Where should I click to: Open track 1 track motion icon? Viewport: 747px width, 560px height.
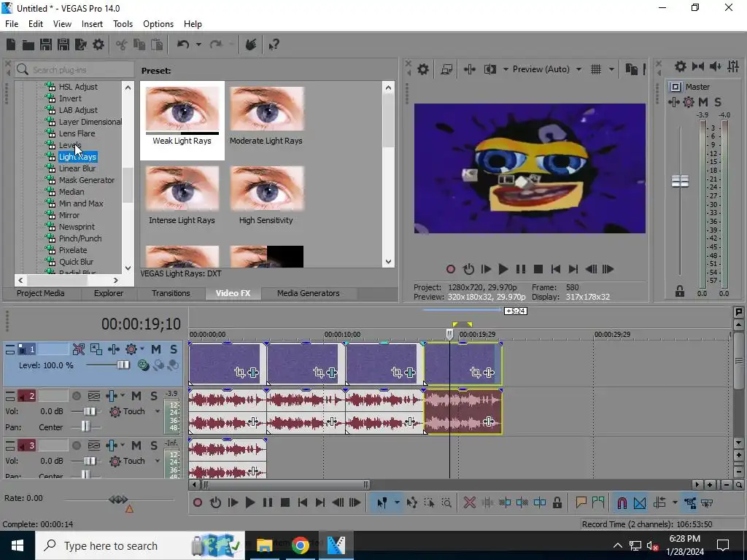pos(96,349)
